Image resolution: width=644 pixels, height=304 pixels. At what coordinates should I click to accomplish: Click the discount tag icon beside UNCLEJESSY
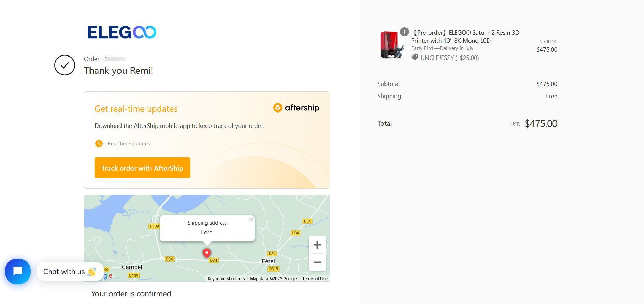415,58
